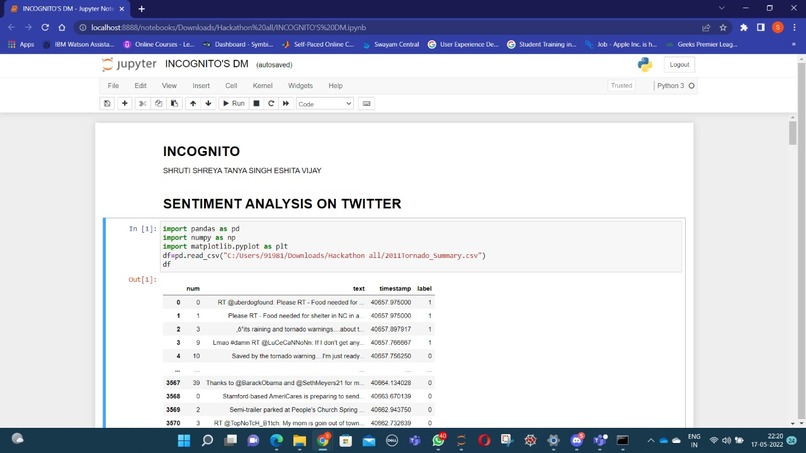Open the Help menu
Screen dimensions: 806x453
tap(335, 86)
